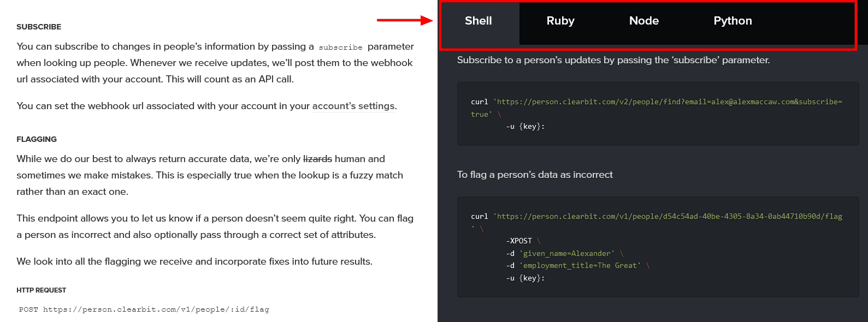Click the flag URL in second curl command
The height and width of the screenshot is (322, 868).
tap(669, 217)
